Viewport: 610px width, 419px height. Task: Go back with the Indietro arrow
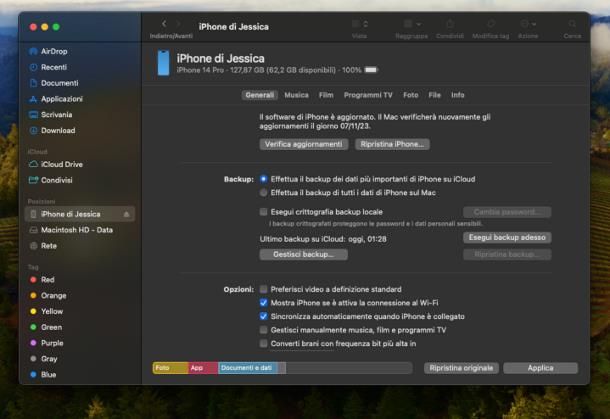pos(164,24)
